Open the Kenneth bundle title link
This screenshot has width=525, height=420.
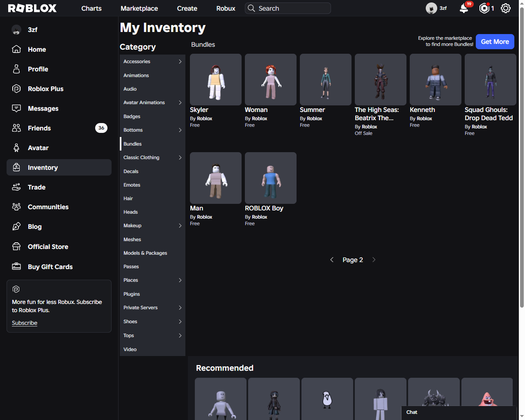pyautogui.click(x=422, y=110)
